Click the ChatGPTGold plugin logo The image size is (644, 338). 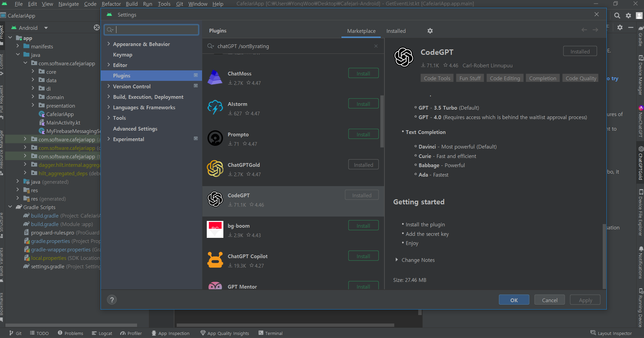[215, 168]
